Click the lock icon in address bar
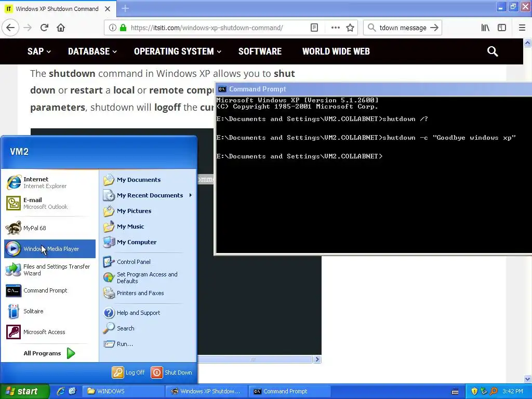This screenshot has width=532, height=399. [123, 28]
